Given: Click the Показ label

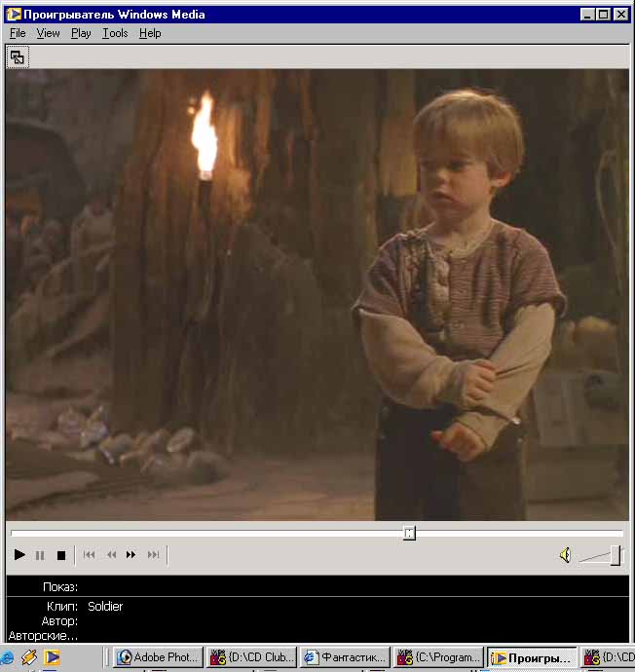Looking at the screenshot, I should click(x=60, y=586).
